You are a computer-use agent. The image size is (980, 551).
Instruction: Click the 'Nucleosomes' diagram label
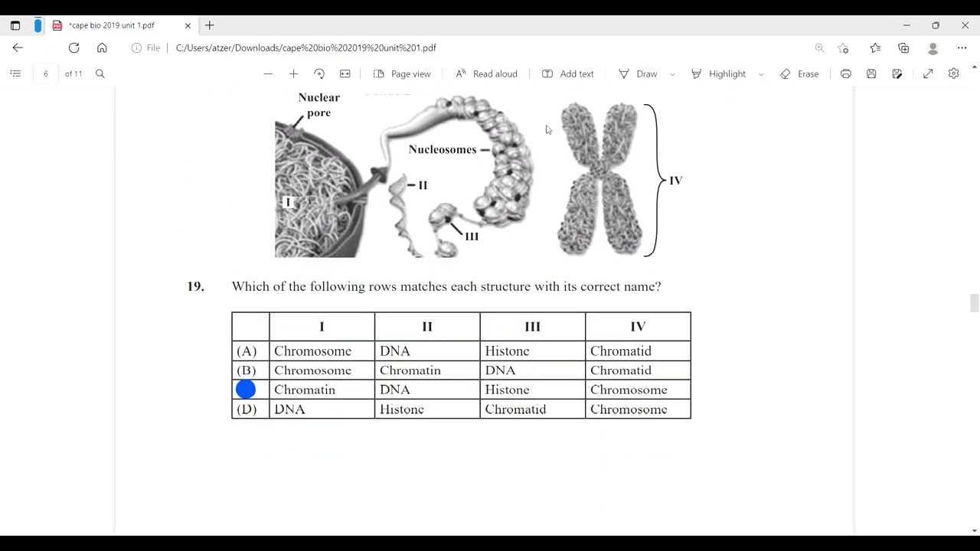point(443,149)
